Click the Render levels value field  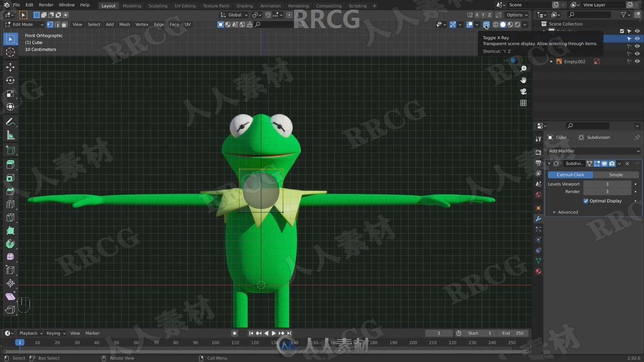[607, 192]
